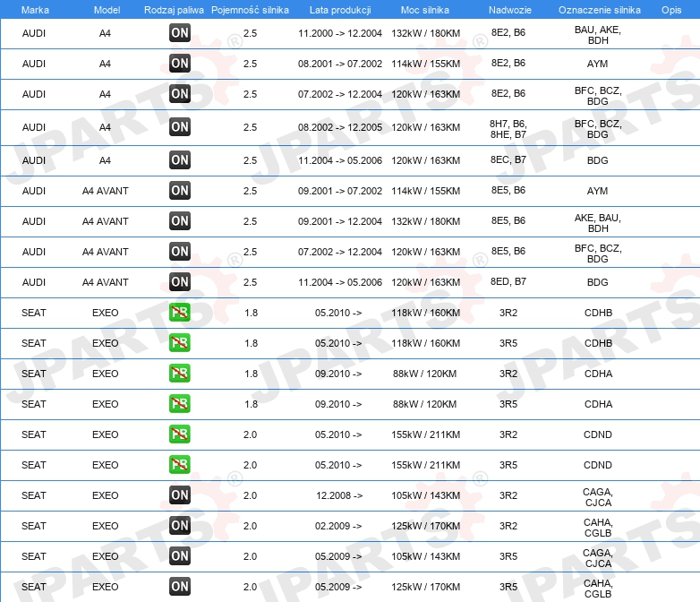Click the ON icon in the Exeo 12.2008 row
The width and height of the screenshot is (700, 602).
(x=180, y=494)
